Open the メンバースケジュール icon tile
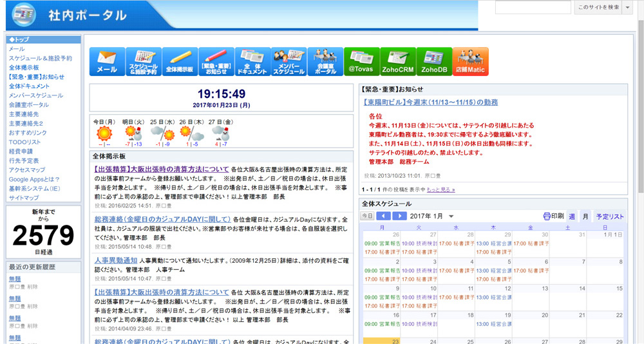The height and width of the screenshot is (344, 644). [x=289, y=62]
